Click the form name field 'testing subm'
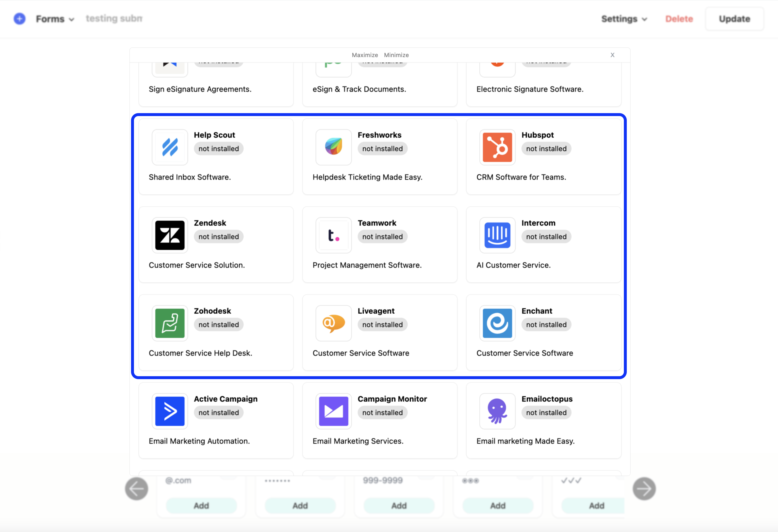Image resolution: width=778 pixels, height=532 pixels. [x=114, y=19]
